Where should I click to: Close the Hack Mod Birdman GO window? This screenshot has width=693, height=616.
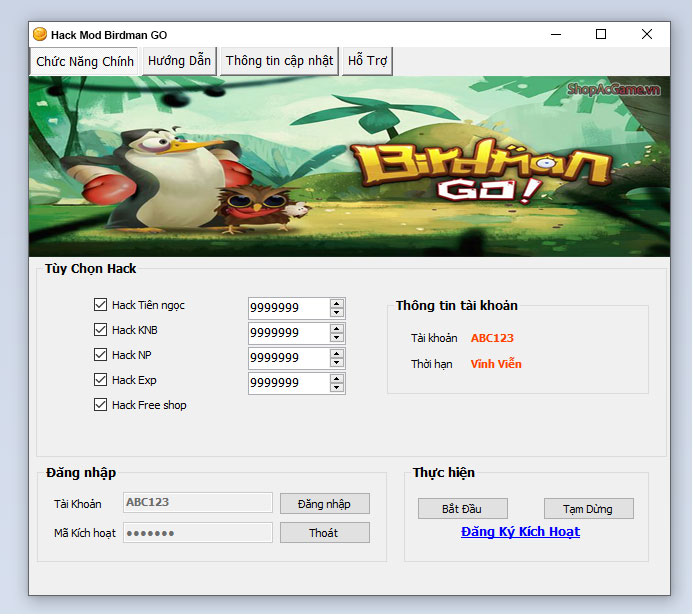tap(647, 34)
